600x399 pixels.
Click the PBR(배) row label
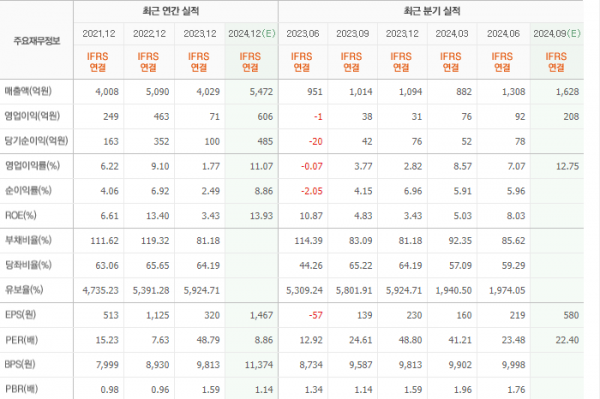pos(21,389)
